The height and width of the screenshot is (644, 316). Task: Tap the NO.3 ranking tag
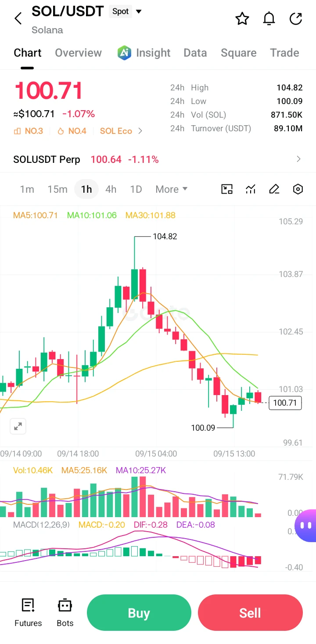click(29, 131)
